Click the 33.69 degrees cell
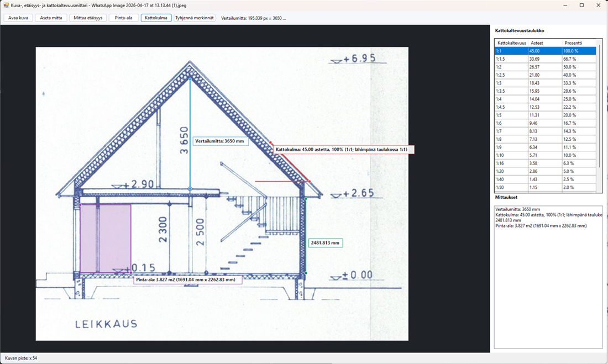This screenshot has width=608, height=364. [545, 59]
